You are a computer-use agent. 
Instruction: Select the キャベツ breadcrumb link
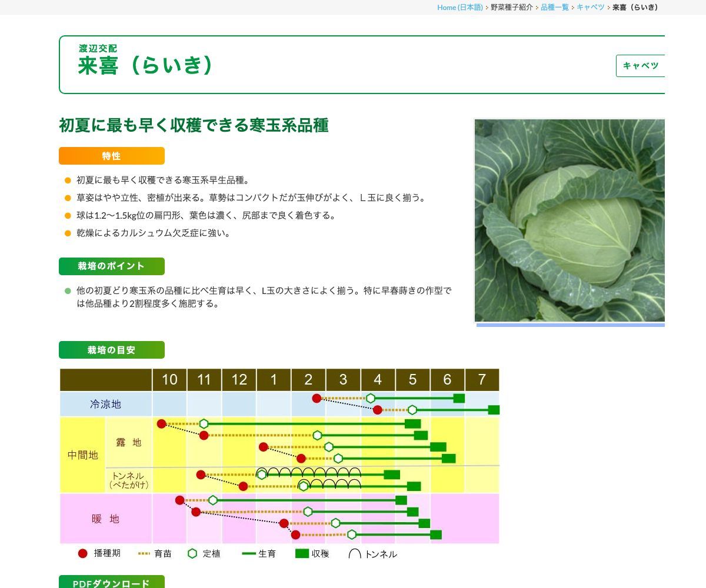click(x=590, y=7)
